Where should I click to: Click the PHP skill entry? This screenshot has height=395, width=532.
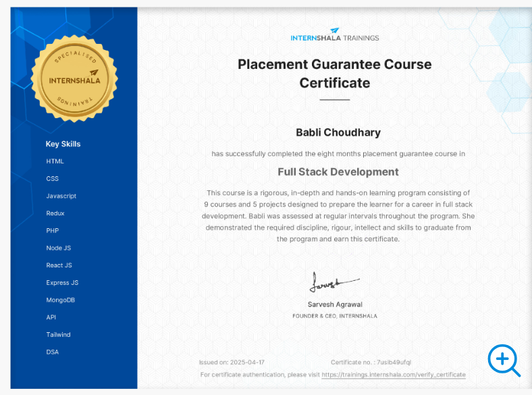pyautogui.click(x=53, y=230)
